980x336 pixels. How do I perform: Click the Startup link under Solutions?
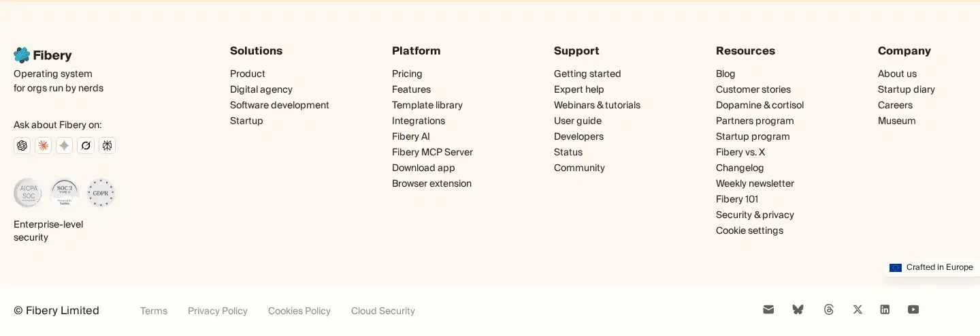246,121
